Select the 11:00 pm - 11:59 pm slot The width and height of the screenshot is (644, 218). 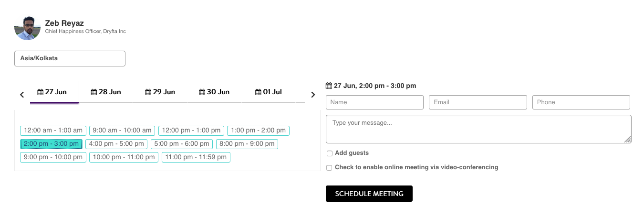(x=196, y=157)
